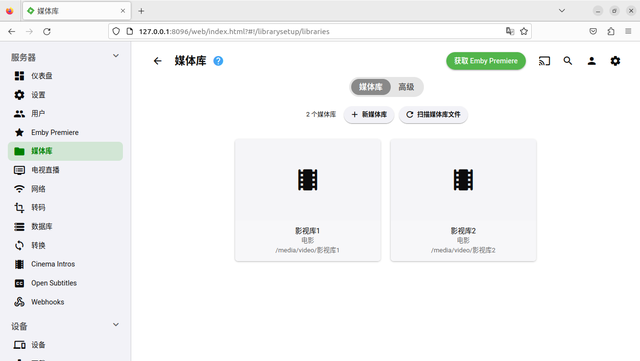Open the 设备 devices icon
The height and width of the screenshot is (361, 640).
pyautogui.click(x=19, y=345)
